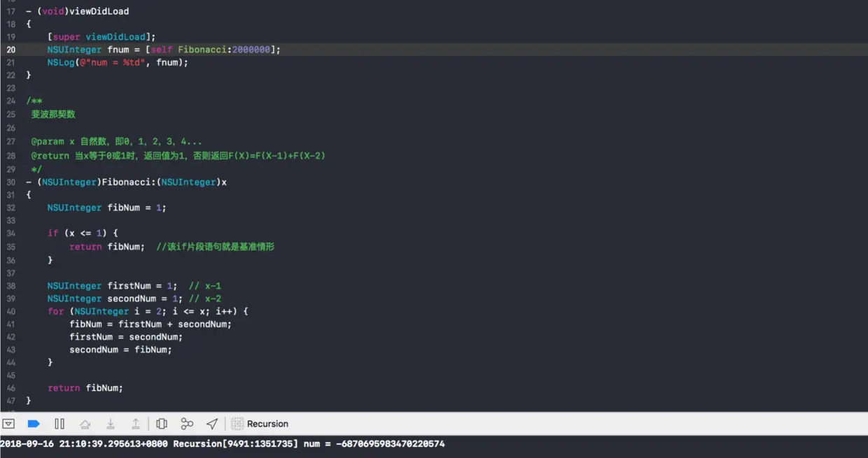Viewport: 868px width, 458px height.
Task: Open the Debug Memory Graph icon
Action: pos(187,424)
